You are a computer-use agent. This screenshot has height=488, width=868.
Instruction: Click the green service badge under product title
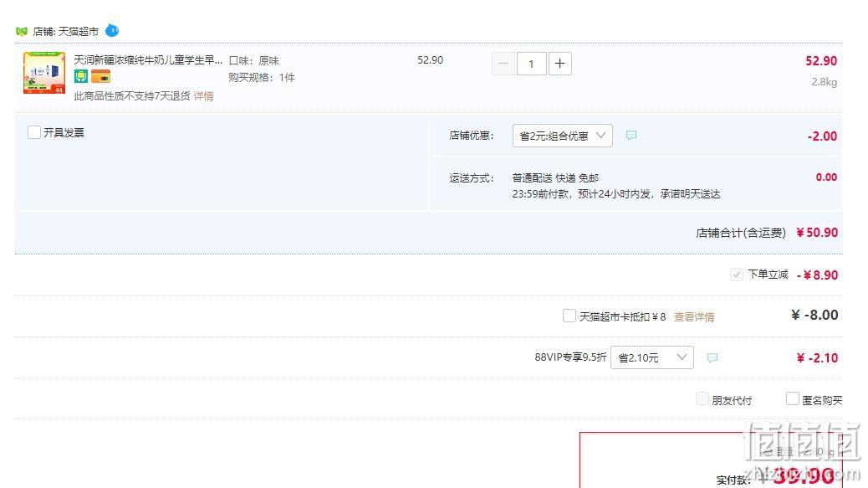81,76
